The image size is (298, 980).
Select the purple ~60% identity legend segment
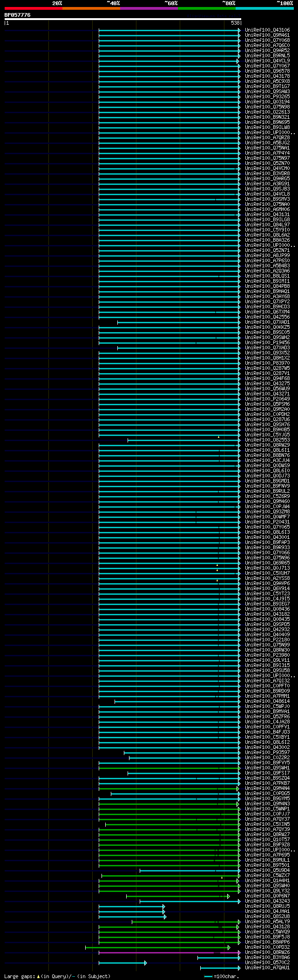point(149,8)
